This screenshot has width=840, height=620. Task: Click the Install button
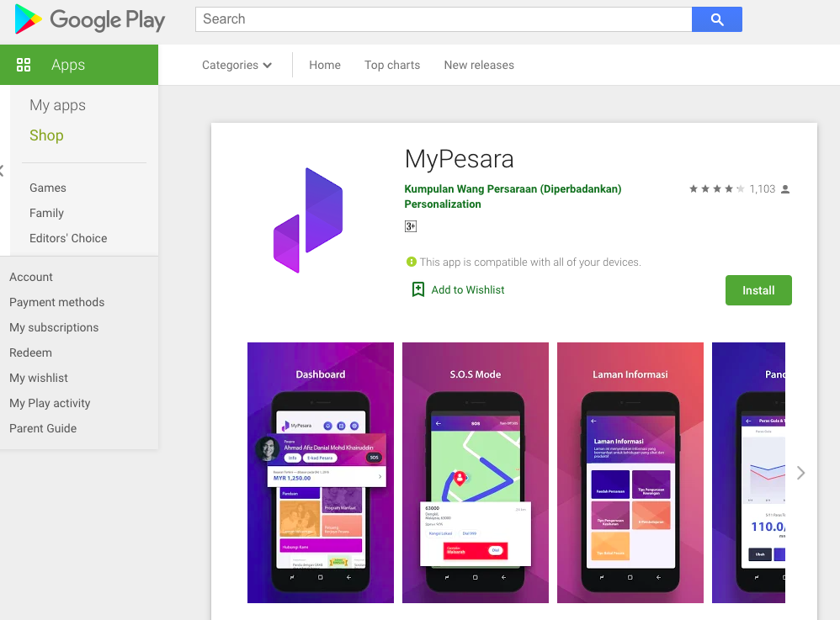(x=758, y=290)
